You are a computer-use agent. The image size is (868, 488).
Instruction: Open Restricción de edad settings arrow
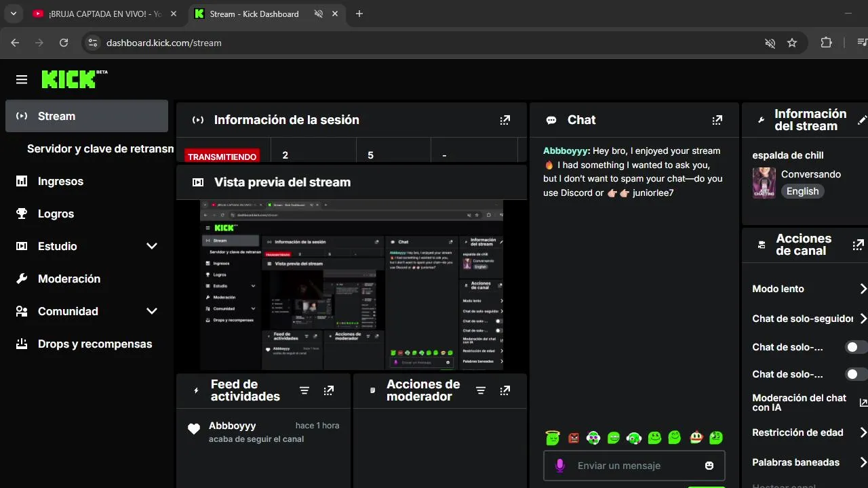pos(863,432)
